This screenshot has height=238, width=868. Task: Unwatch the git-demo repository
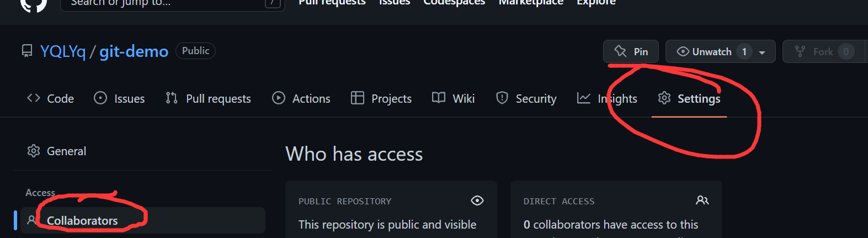[705, 51]
